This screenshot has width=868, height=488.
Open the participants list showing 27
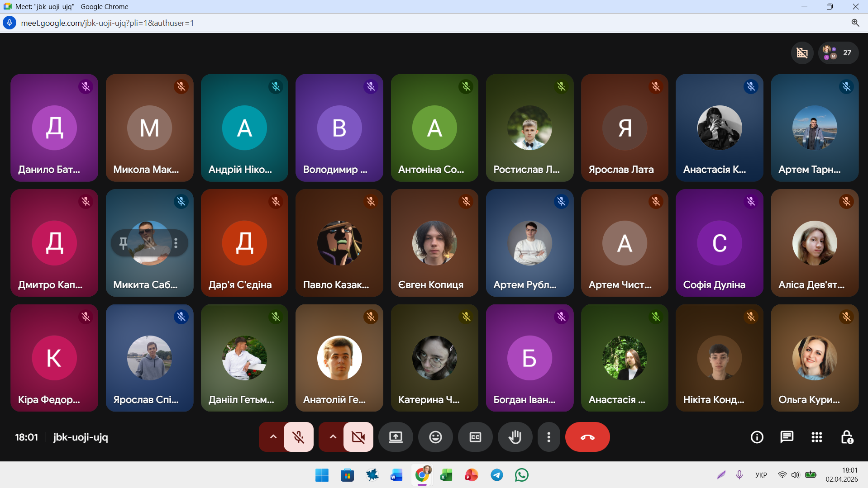pos(838,52)
